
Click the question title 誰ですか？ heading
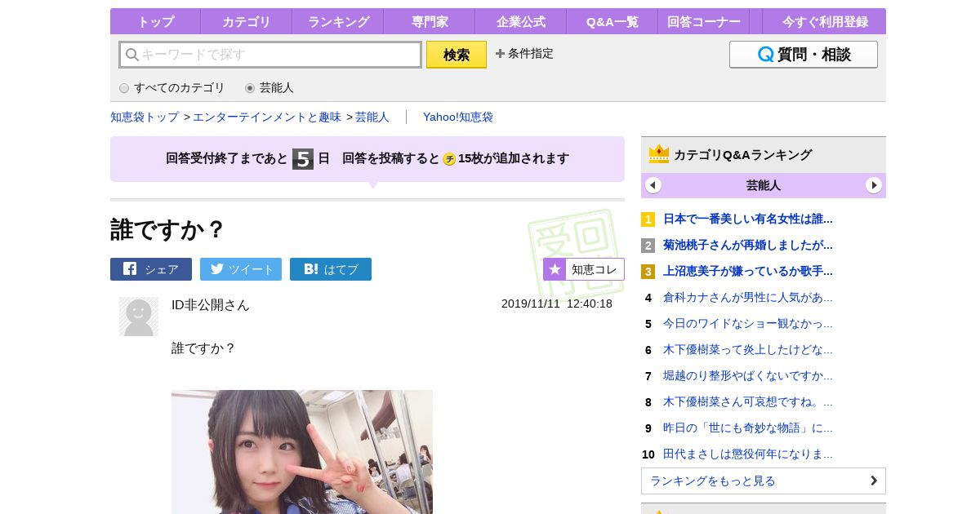pyautogui.click(x=167, y=229)
